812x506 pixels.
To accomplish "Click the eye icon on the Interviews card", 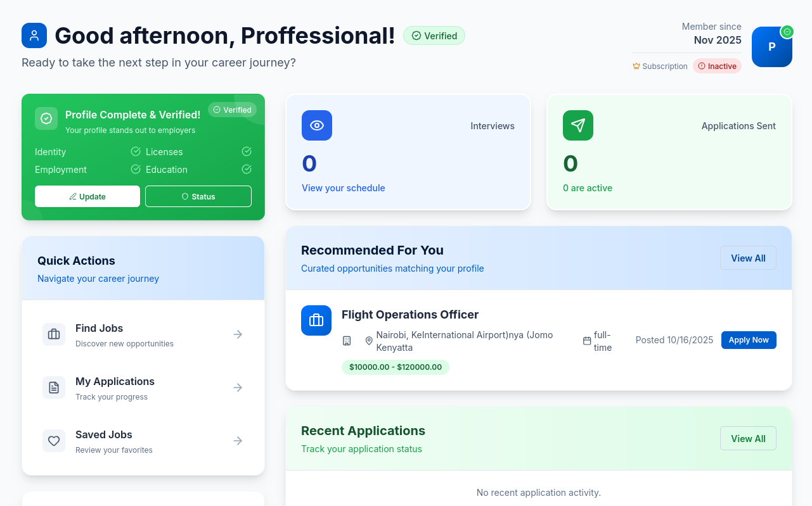I will tap(316, 125).
